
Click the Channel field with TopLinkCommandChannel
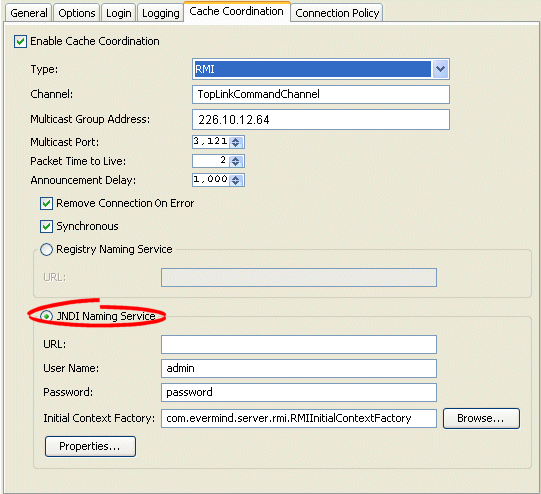coord(321,94)
